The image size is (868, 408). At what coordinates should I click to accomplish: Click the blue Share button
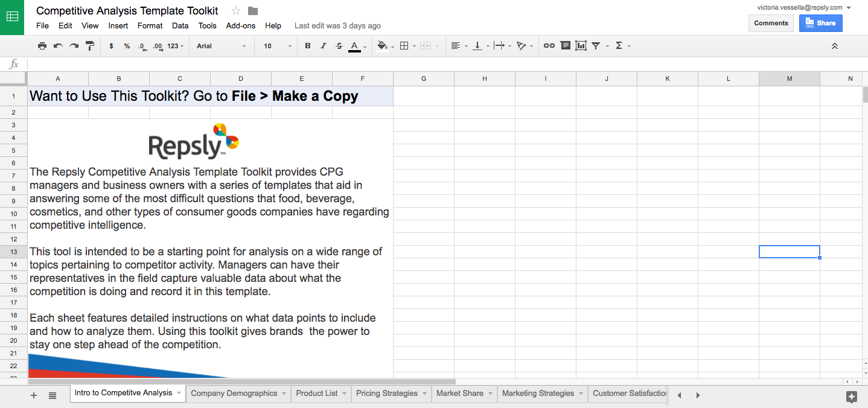820,23
